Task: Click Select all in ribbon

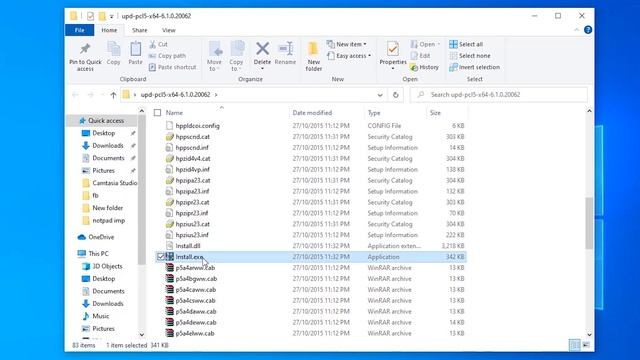Action: coord(466,44)
